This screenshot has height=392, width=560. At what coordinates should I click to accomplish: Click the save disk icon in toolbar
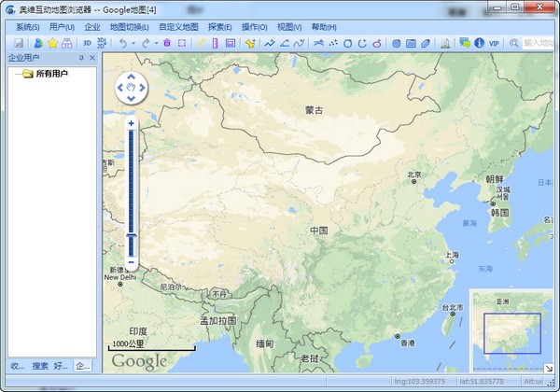point(19,43)
